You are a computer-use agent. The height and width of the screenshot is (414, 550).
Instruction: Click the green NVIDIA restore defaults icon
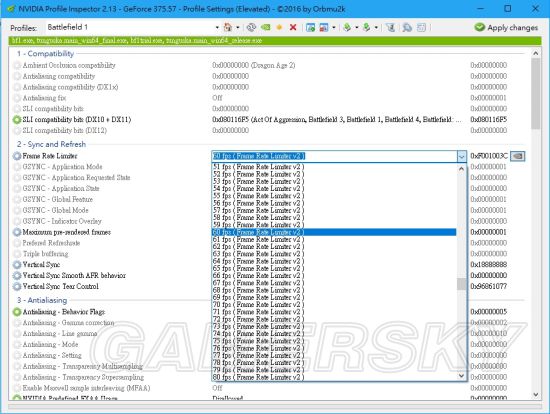click(x=266, y=27)
